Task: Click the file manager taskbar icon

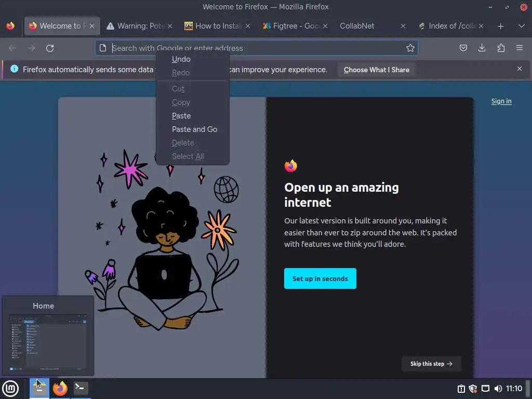Action: click(x=39, y=388)
